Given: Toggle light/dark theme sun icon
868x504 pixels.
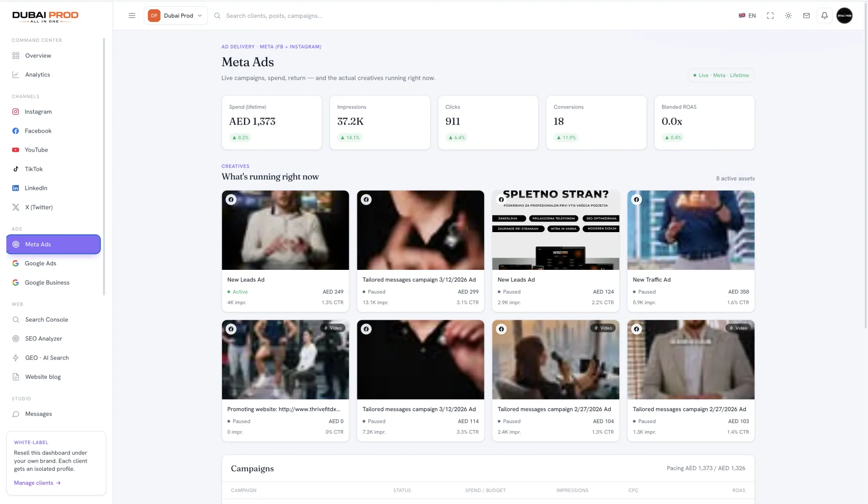Looking at the screenshot, I should [x=788, y=16].
